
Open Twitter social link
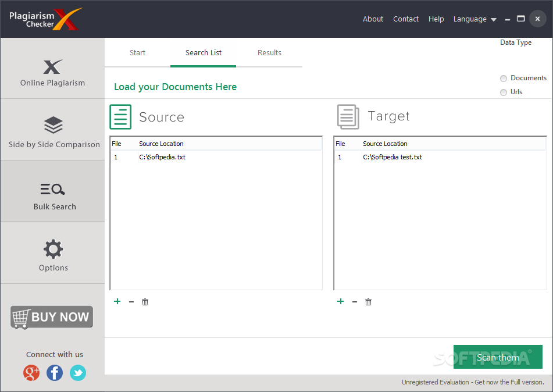78,373
